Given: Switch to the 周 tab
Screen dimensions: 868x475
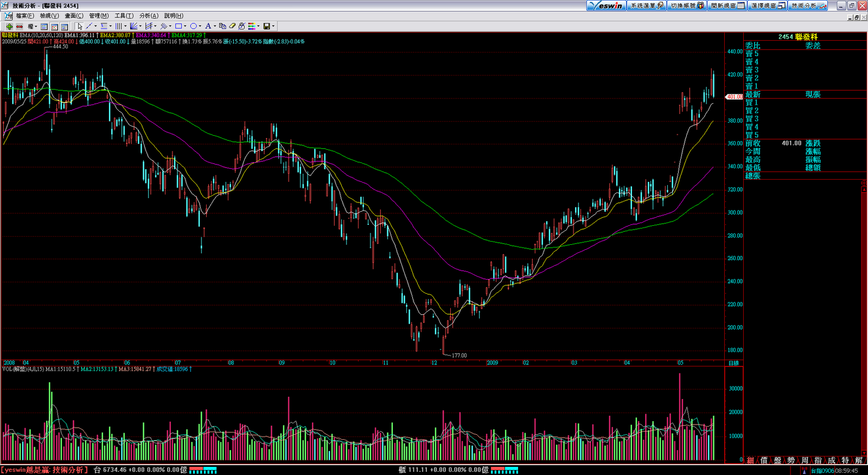Looking at the screenshot, I should click(805, 460).
